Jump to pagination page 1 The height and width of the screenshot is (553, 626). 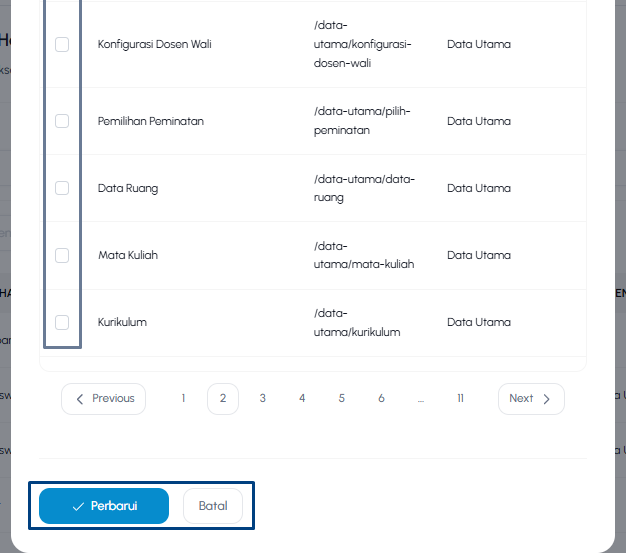click(183, 398)
